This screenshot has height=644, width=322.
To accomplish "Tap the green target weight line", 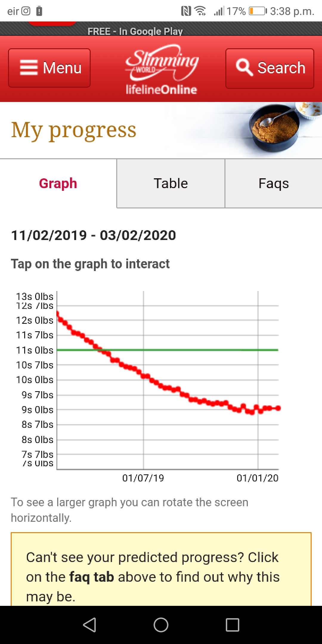I will [194, 350].
